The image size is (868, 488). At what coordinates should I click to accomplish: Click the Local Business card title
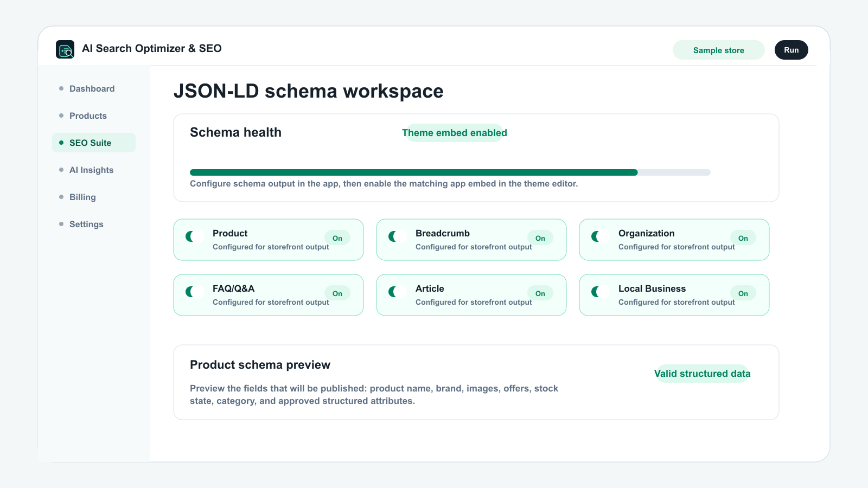pyautogui.click(x=652, y=288)
